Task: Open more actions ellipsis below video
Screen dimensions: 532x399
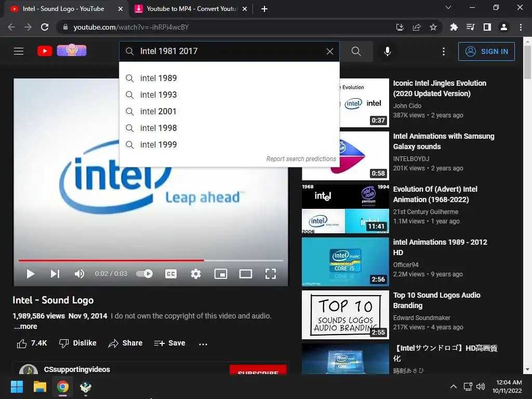Action: 203,344
